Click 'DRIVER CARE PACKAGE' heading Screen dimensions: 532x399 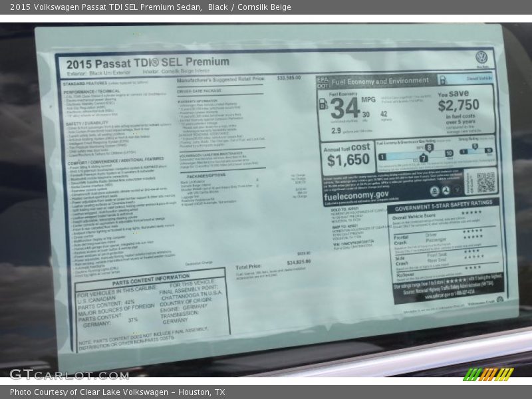click(199, 91)
